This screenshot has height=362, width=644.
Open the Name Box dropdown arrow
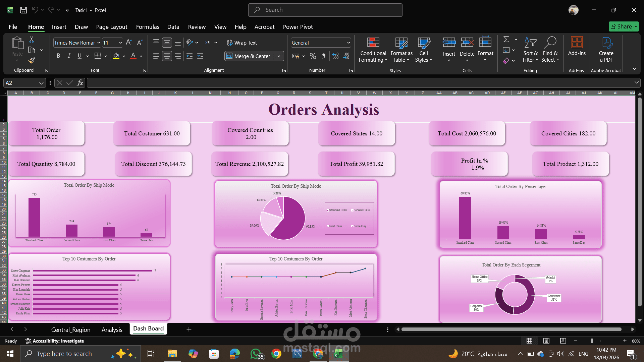pyautogui.click(x=41, y=83)
